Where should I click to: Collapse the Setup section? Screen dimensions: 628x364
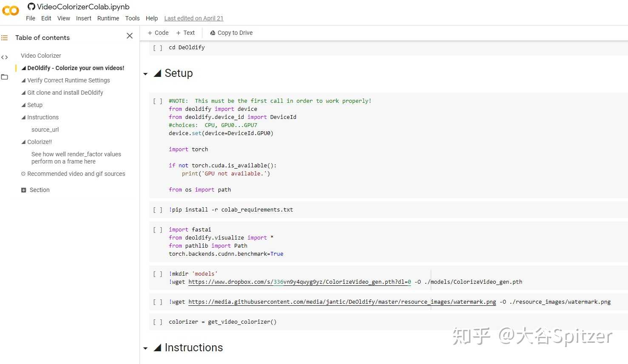point(145,74)
